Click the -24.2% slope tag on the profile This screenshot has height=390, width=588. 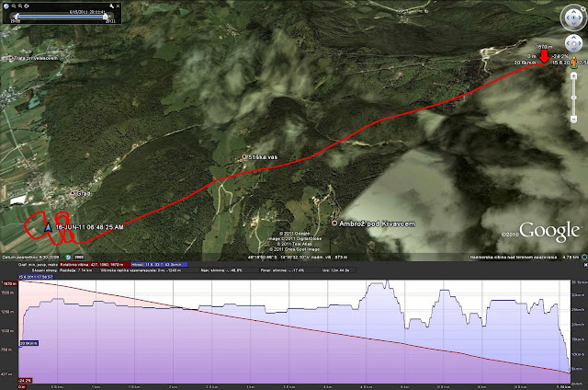(25, 381)
